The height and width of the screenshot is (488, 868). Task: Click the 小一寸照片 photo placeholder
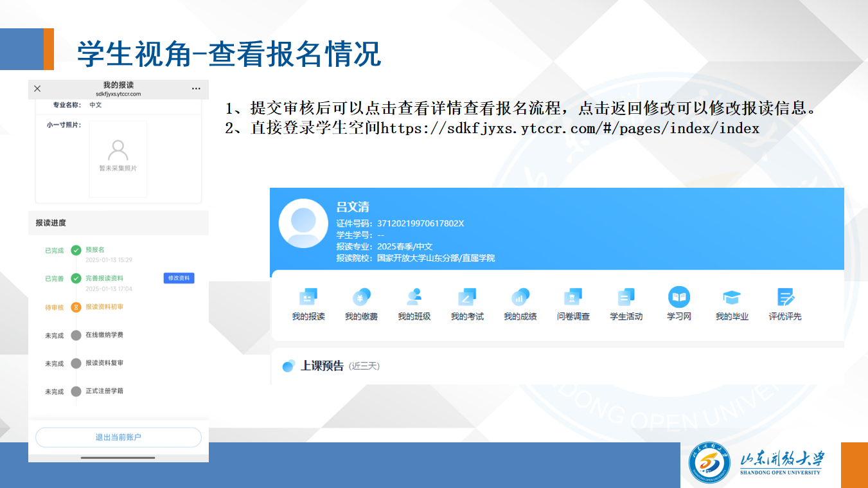pyautogui.click(x=118, y=158)
